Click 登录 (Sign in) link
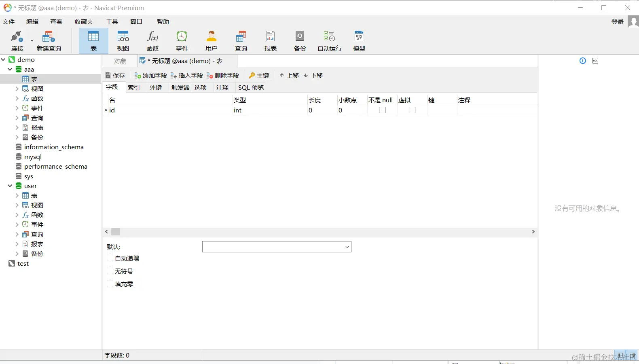This screenshot has height=364, width=639. (x=618, y=21)
